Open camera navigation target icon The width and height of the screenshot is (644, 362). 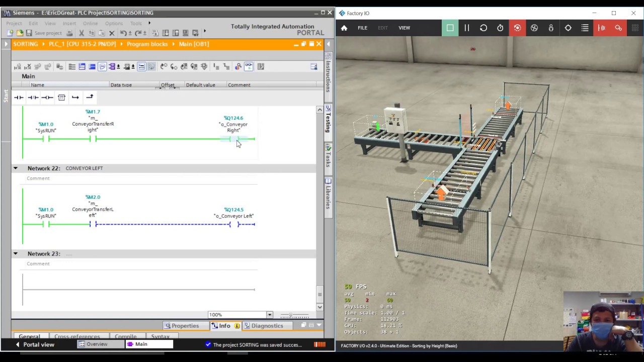[x=568, y=28]
